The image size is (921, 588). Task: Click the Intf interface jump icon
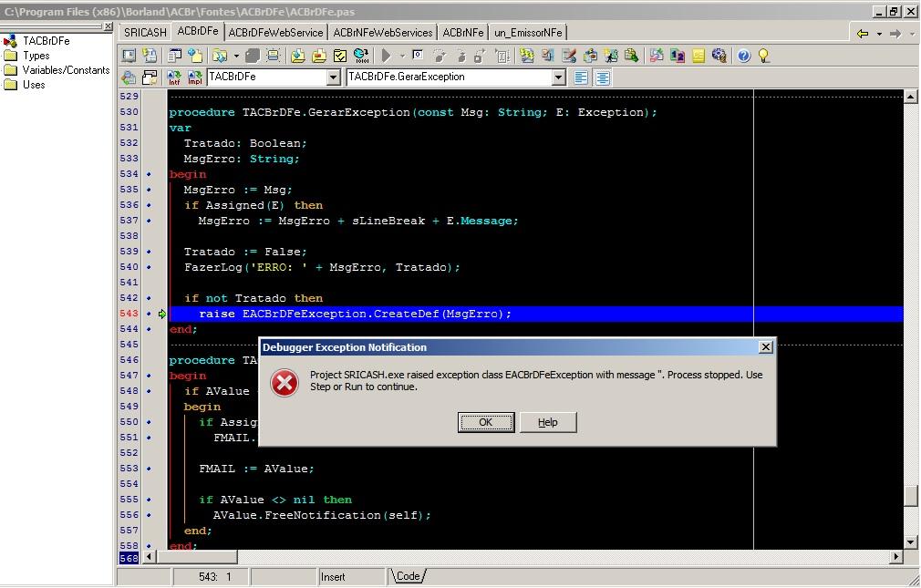pyautogui.click(x=174, y=77)
